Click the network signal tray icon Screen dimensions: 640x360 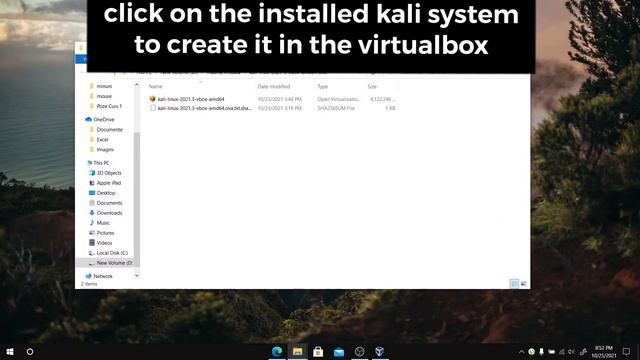coord(562,352)
